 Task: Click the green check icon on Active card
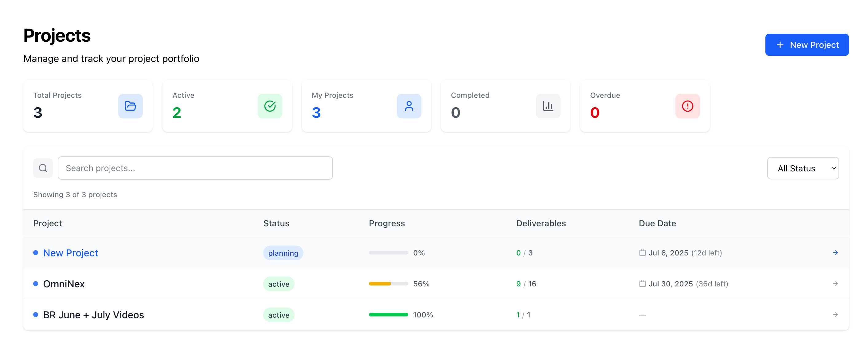[x=270, y=106]
